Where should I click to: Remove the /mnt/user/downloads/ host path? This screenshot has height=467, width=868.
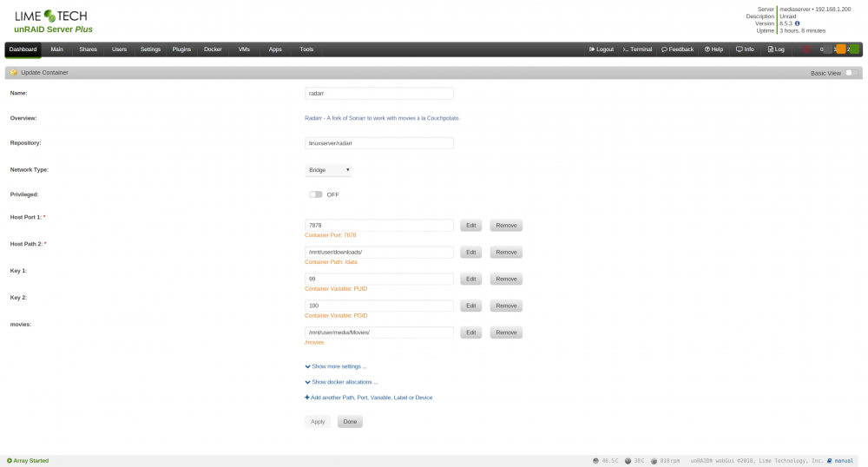[x=506, y=253]
